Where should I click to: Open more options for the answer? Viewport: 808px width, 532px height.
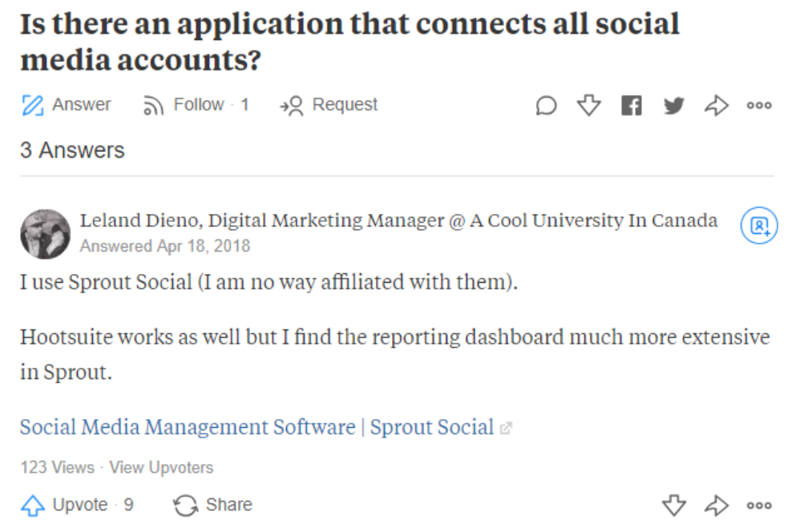point(757,505)
